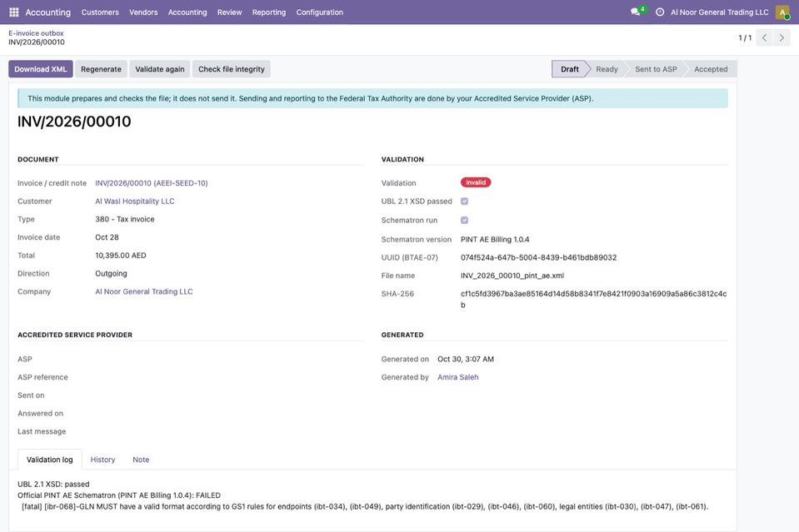799x532 pixels.
Task: Click the UUID value 074f524a-647b-5004-8439-b461bdb89032
Action: point(538,257)
